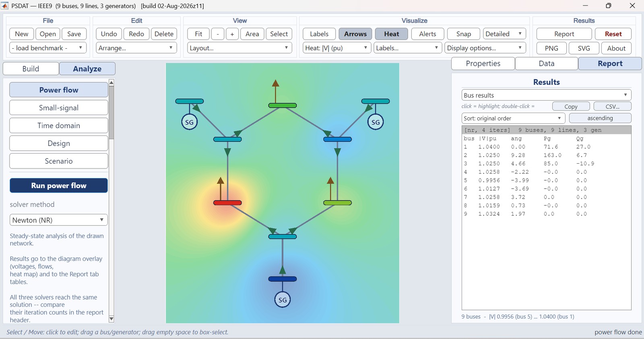The image size is (644, 339).
Task: Expand the Arrange... dropdown
Action: [136, 48]
